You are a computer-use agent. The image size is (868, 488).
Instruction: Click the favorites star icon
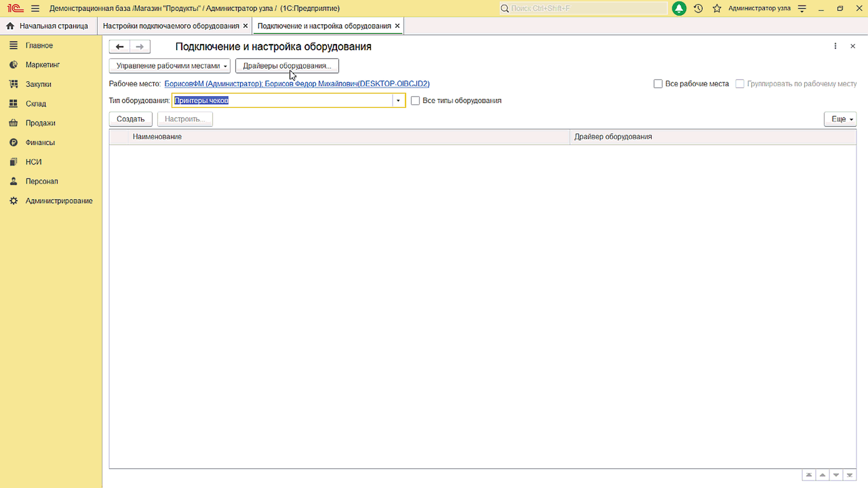(717, 8)
